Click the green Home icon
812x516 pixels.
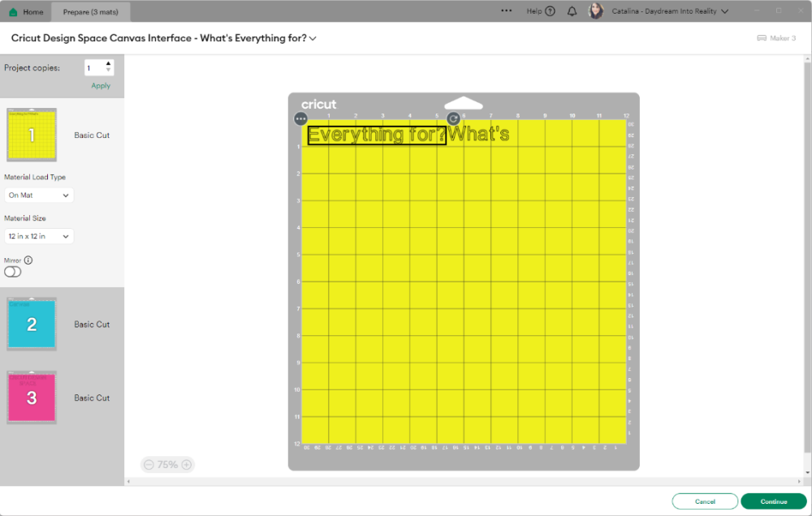(x=13, y=12)
